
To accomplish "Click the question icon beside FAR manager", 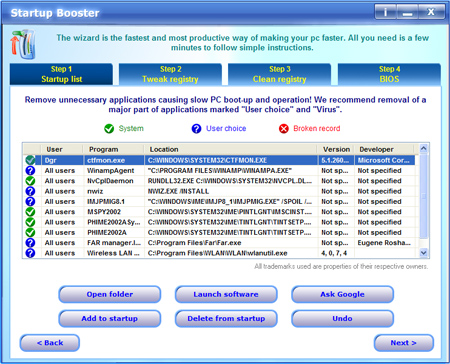I will coord(30,243).
